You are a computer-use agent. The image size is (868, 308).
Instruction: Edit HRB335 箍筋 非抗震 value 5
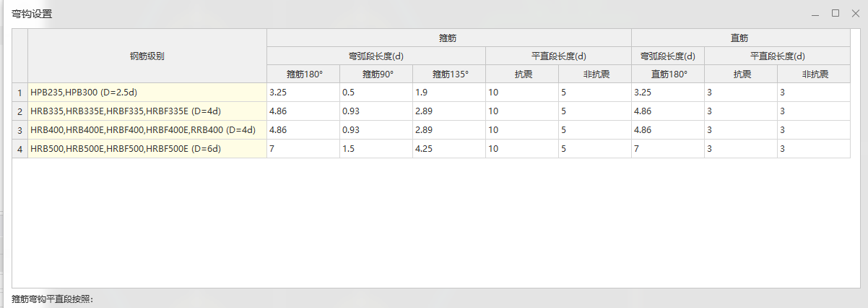tap(595, 111)
